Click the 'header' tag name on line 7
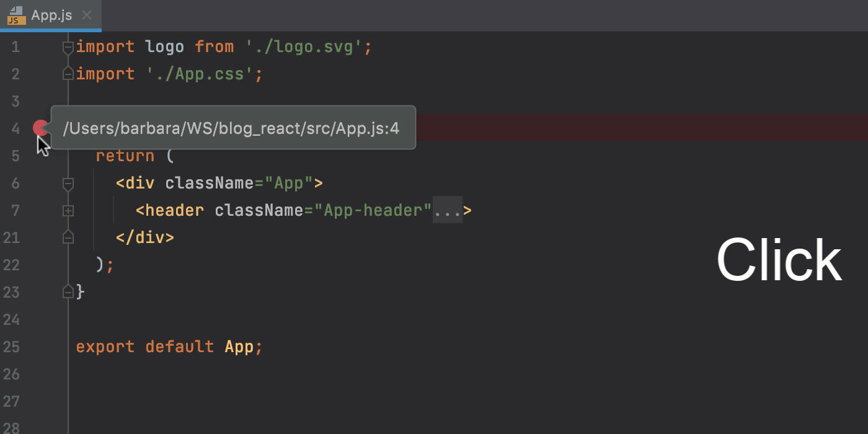 point(175,210)
